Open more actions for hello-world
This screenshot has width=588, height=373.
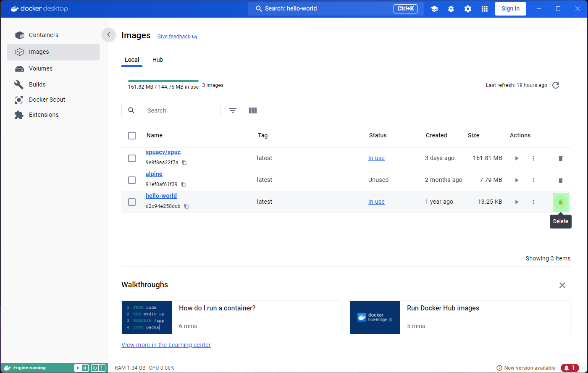tap(533, 202)
